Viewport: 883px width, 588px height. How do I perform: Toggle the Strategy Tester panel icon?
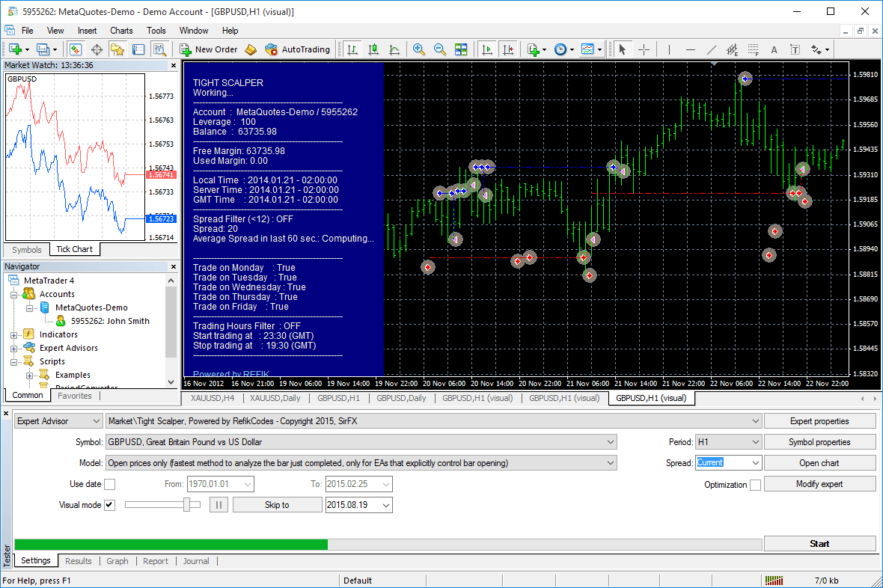pos(159,49)
